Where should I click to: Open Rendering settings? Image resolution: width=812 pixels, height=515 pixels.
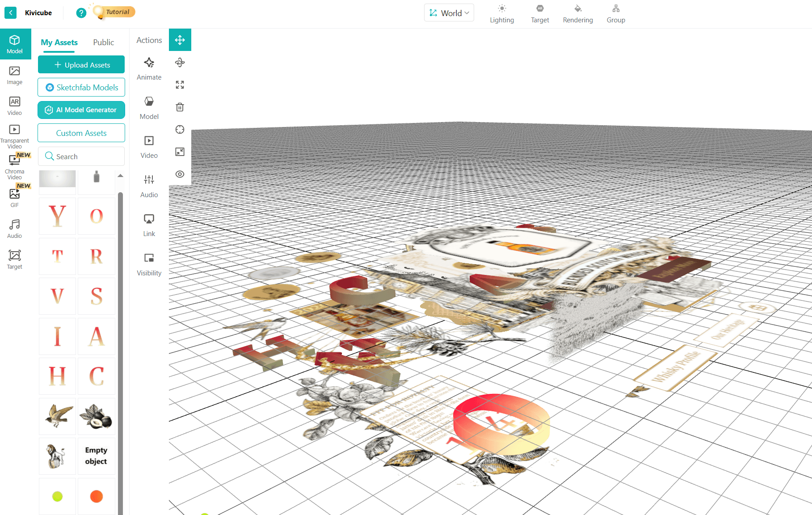[578, 14]
